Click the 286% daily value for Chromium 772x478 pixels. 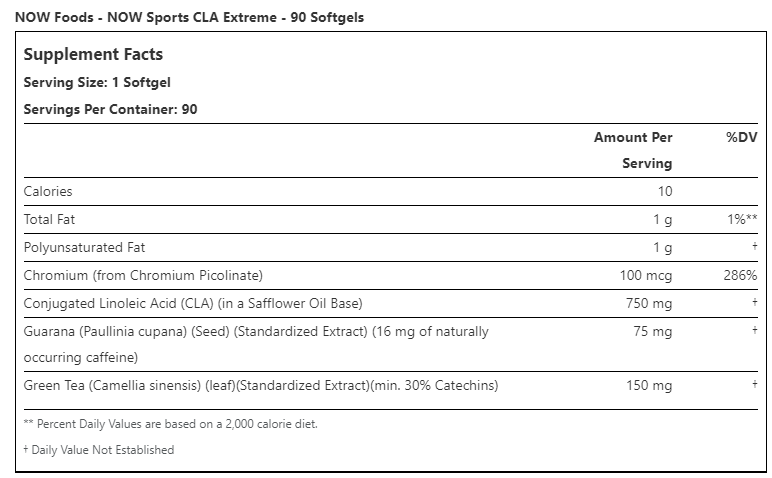[x=739, y=275]
